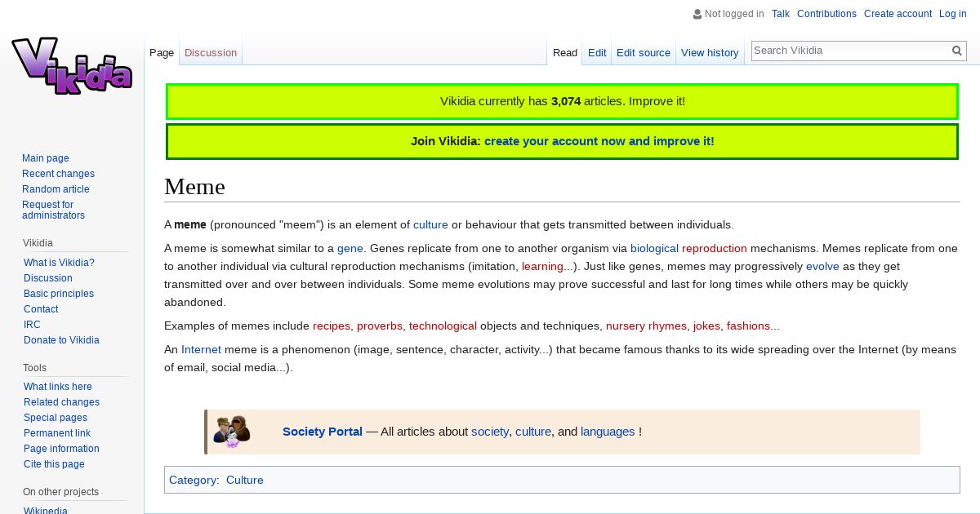Switch to the Discussion tab
980x514 pixels.
pyautogui.click(x=211, y=53)
